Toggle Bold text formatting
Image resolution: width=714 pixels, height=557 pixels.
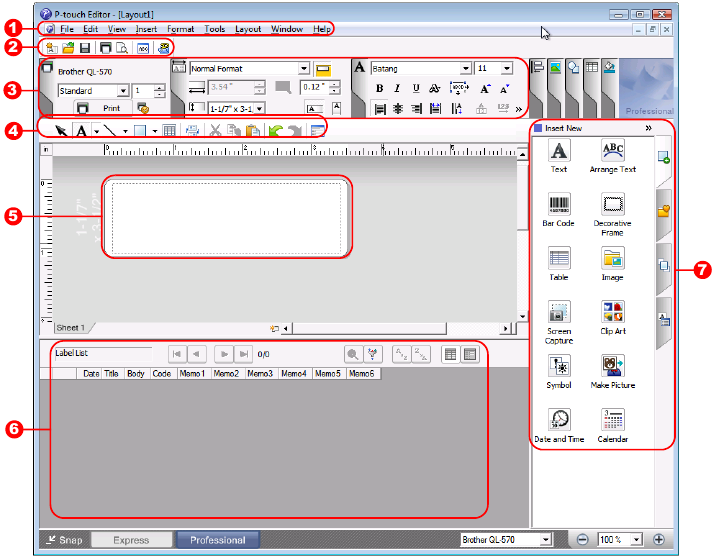(x=379, y=88)
